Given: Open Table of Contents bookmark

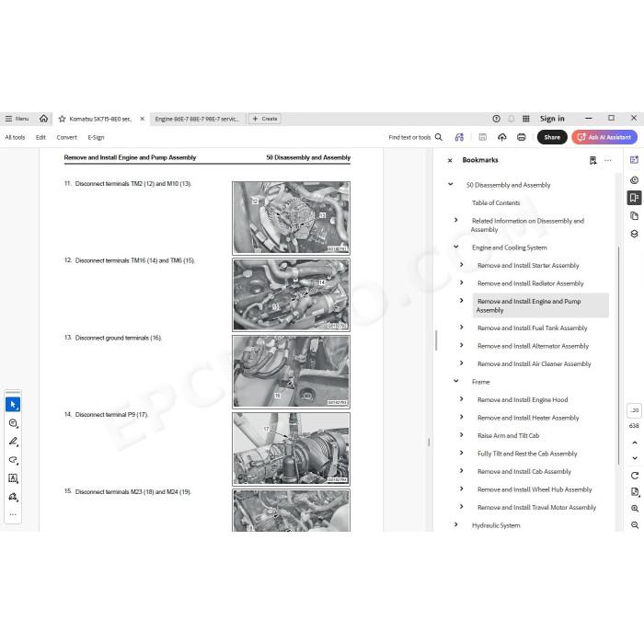Looking at the screenshot, I should click(496, 203).
